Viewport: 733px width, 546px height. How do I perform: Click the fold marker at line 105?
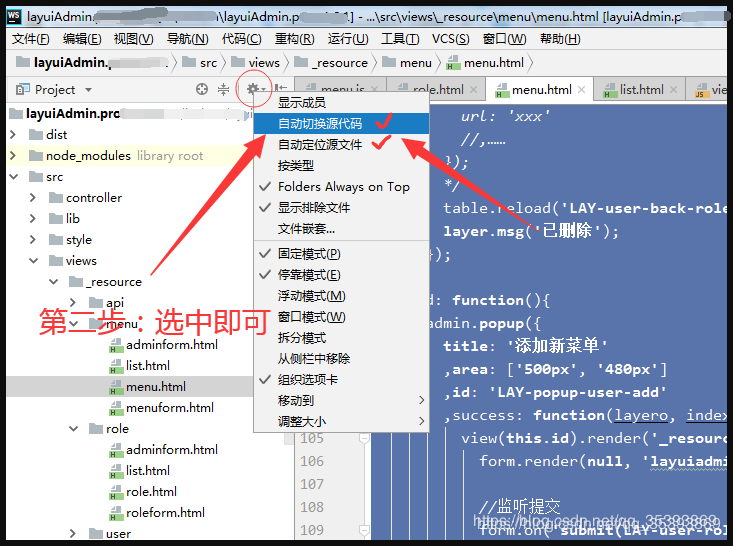point(364,438)
